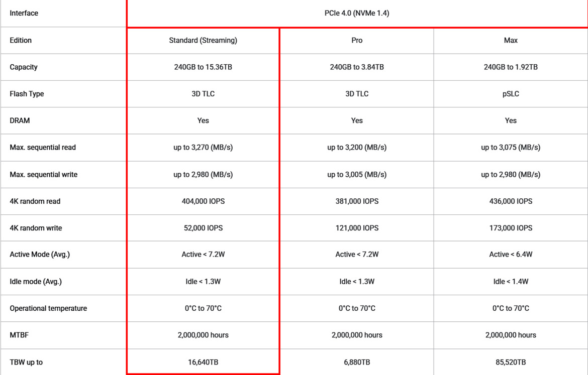Select the MTBF row label
This screenshot has height=375, width=588.
pyautogui.click(x=19, y=335)
